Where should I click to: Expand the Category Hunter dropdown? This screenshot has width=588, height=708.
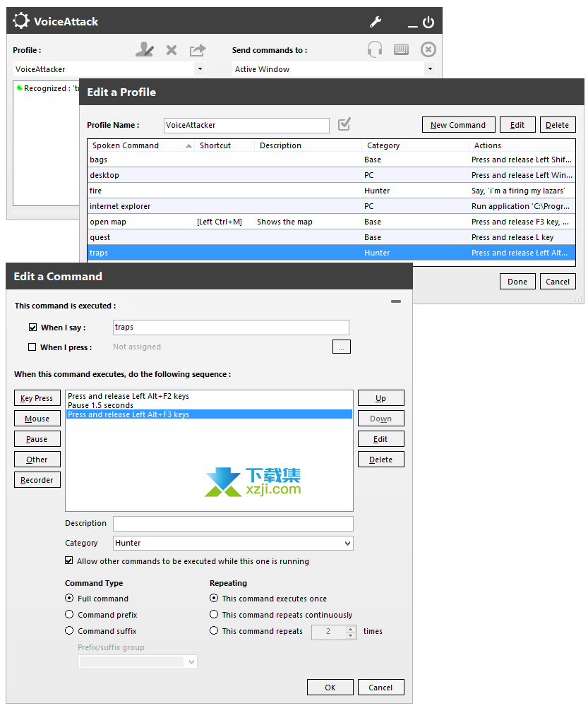pos(347,544)
